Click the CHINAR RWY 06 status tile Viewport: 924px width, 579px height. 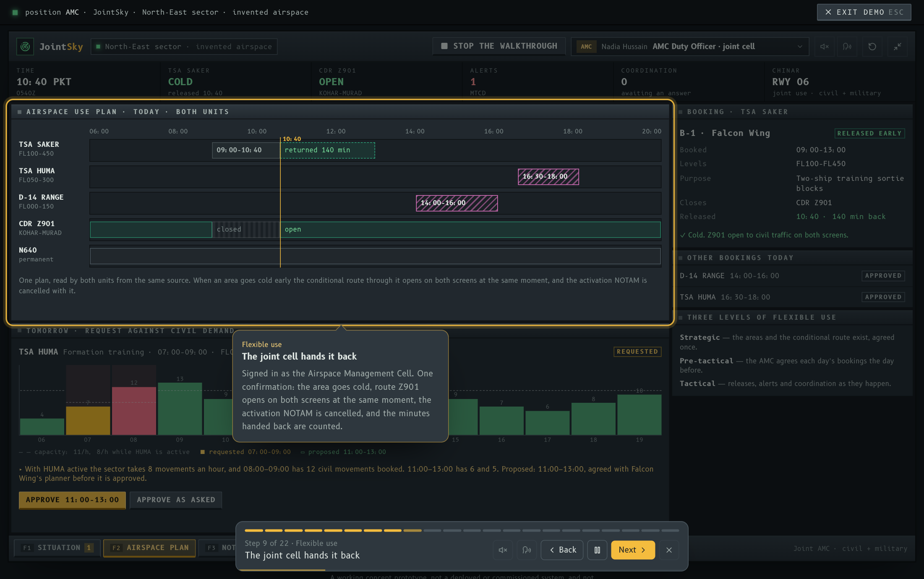pos(840,81)
